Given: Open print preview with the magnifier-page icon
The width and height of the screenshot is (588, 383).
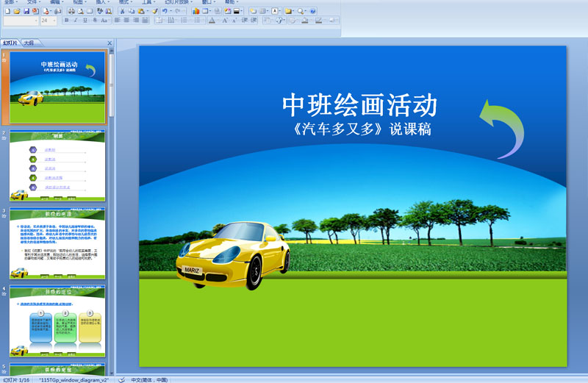Looking at the screenshot, I should click(x=81, y=11).
